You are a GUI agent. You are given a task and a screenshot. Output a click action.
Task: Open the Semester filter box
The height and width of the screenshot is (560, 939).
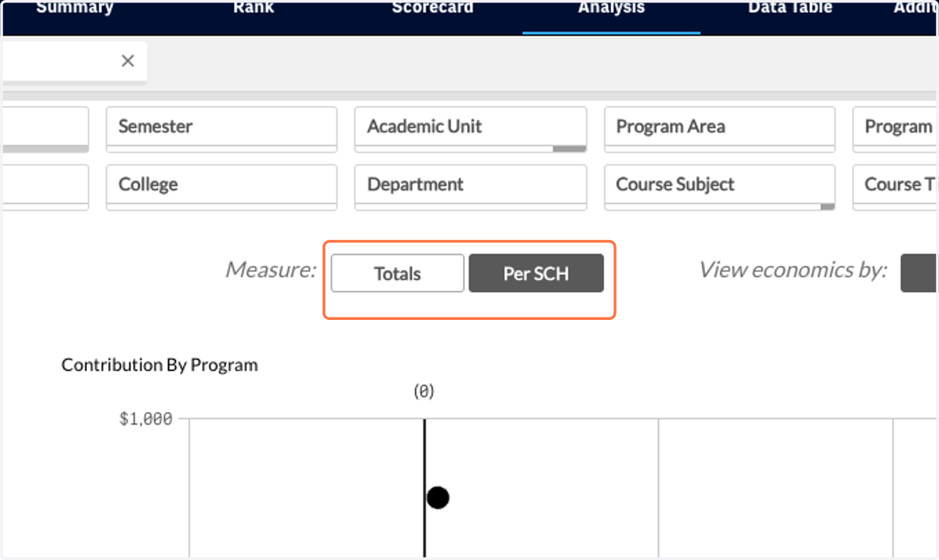coord(221,129)
